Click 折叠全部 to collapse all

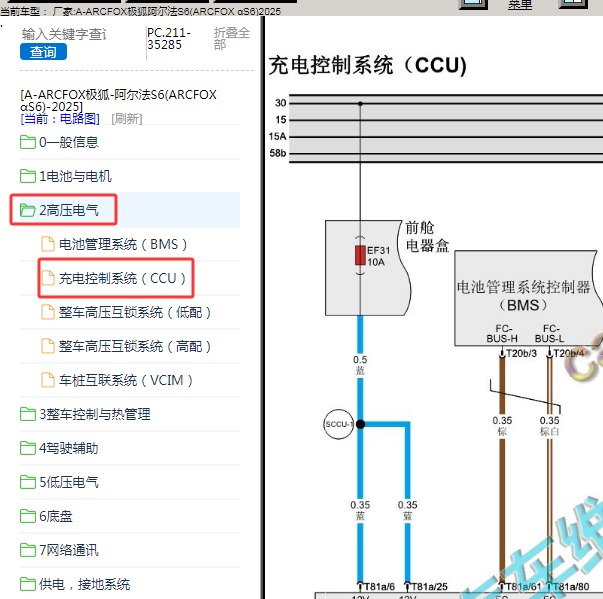click(x=232, y=38)
